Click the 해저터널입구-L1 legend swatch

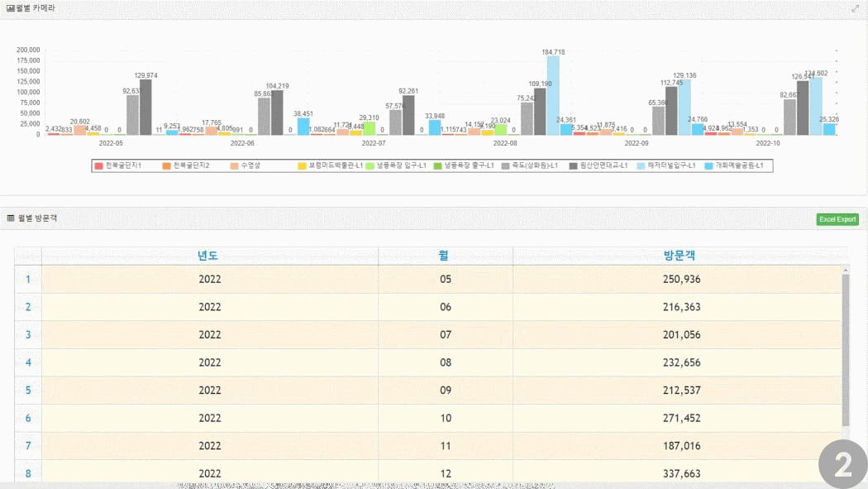(x=641, y=166)
